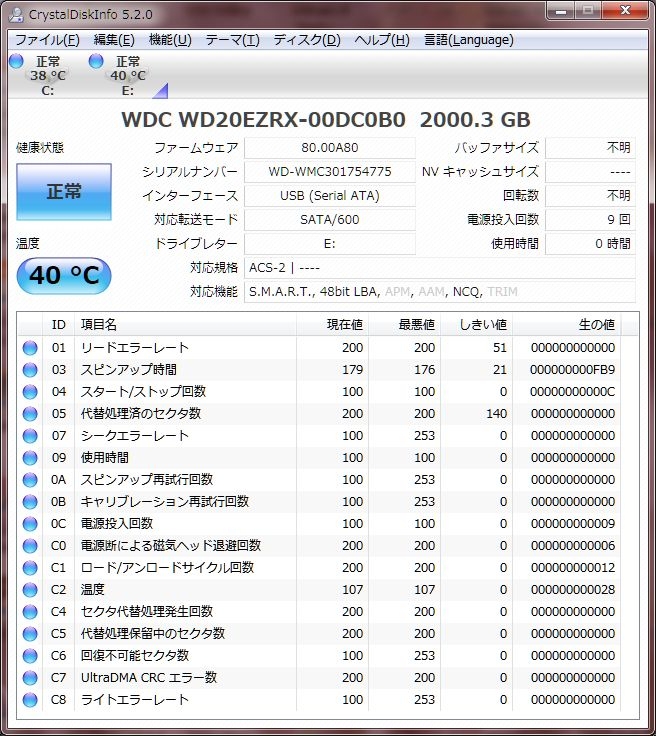Viewport: 656px width, 736px height.
Task: Close the CrystalDiskInfo window
Action: pyautogui.click(x=625, y=10)
